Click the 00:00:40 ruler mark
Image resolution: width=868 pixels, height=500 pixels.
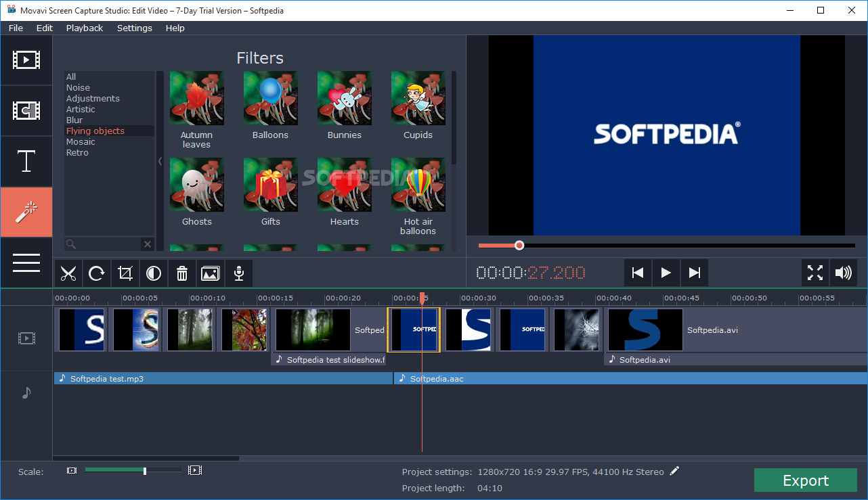(x=613, y=298)
